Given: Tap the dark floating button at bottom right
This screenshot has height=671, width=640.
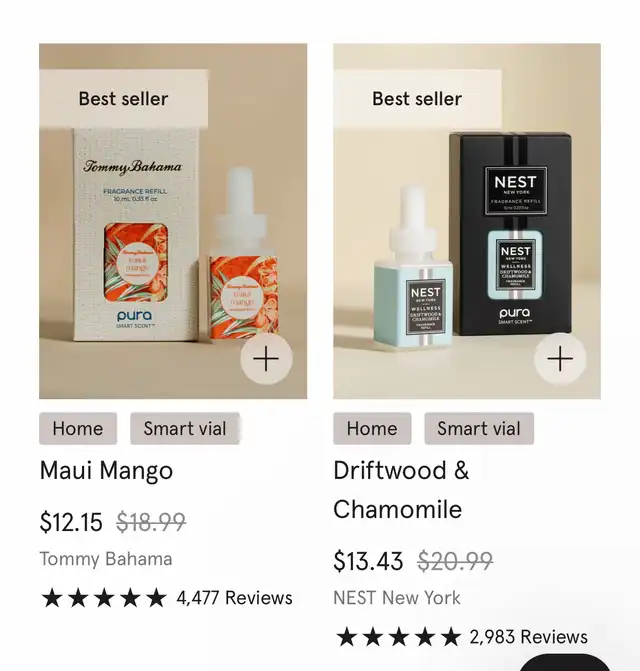Looking at the screenshot, I should 565,662.
